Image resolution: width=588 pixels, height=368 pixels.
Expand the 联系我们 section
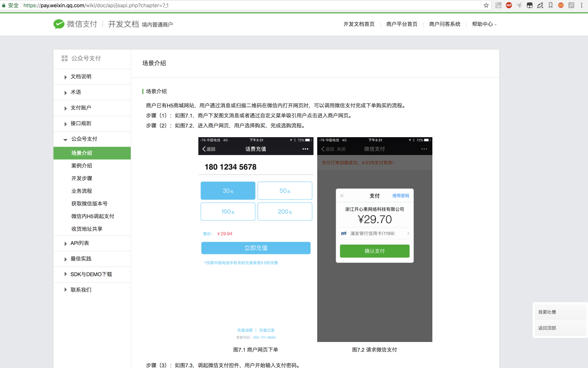(92, 290)
